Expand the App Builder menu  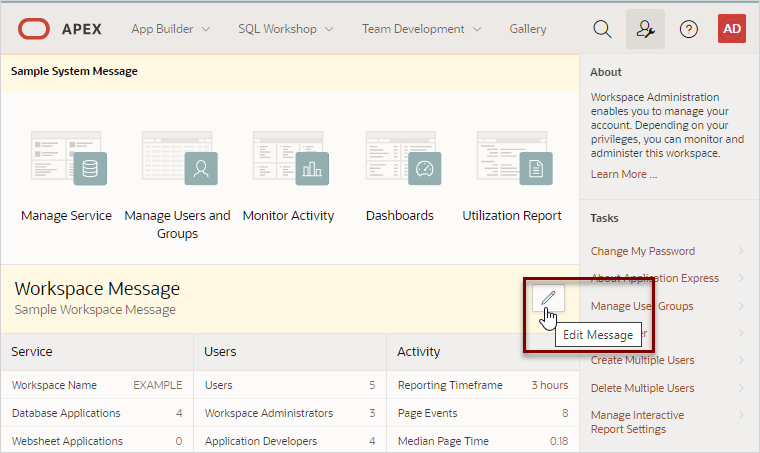click(171, 29)
